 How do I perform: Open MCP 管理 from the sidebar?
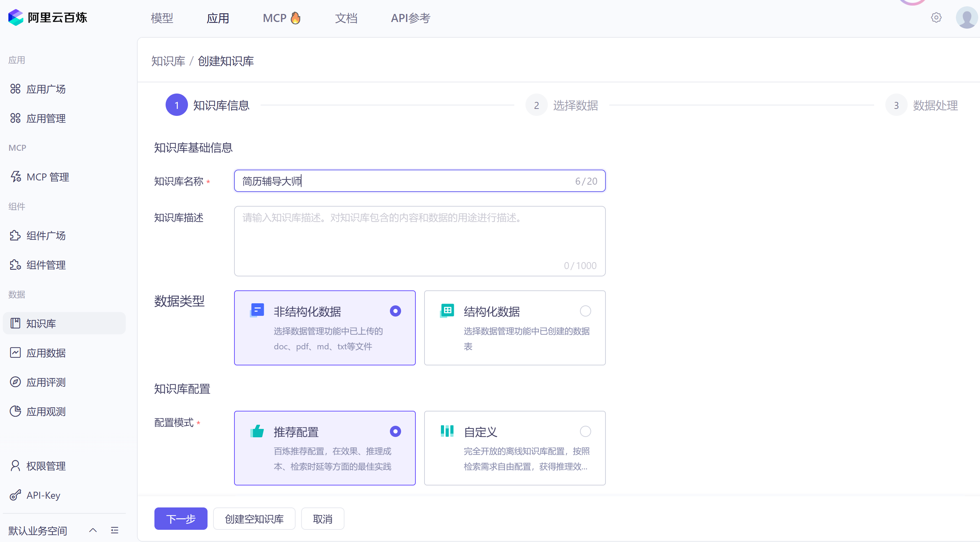tap(48, 177)
